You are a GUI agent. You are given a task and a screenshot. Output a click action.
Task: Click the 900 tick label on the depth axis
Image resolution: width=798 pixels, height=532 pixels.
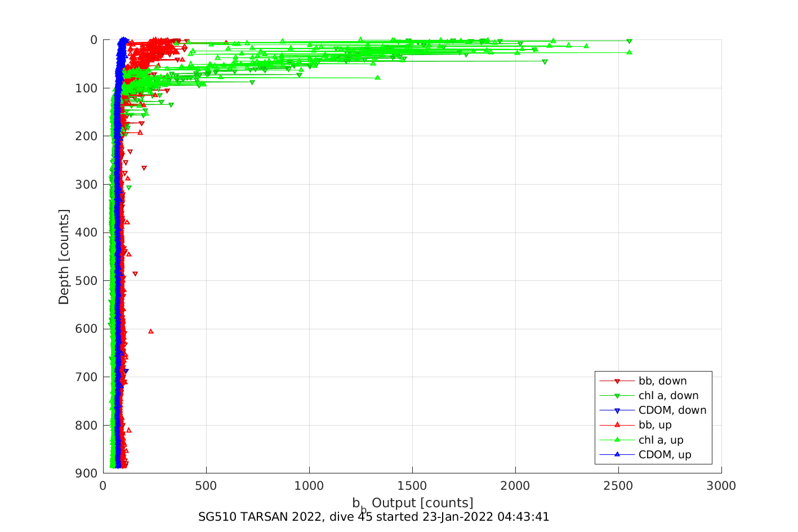click(86, 473)
